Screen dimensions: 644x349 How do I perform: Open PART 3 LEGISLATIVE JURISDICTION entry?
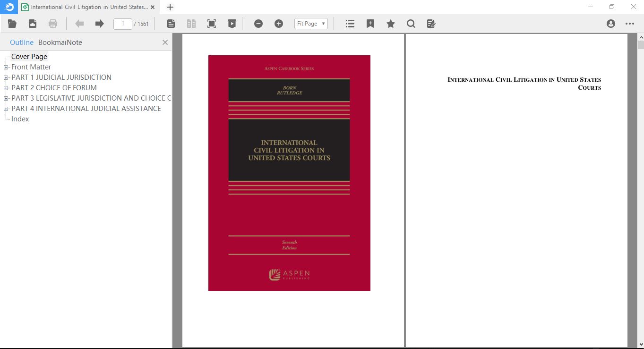tap(91, 98)
